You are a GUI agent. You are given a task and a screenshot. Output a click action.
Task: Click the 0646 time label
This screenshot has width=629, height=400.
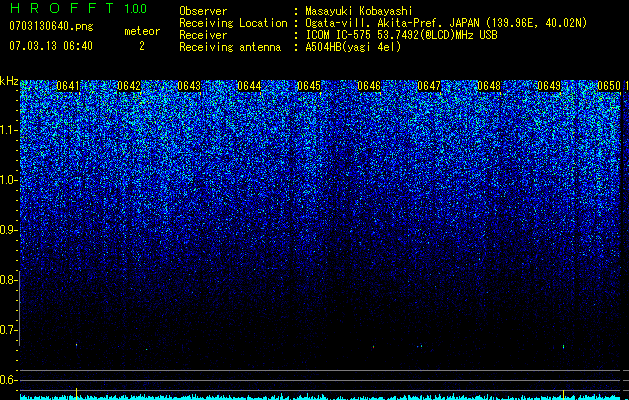point(369,86)
